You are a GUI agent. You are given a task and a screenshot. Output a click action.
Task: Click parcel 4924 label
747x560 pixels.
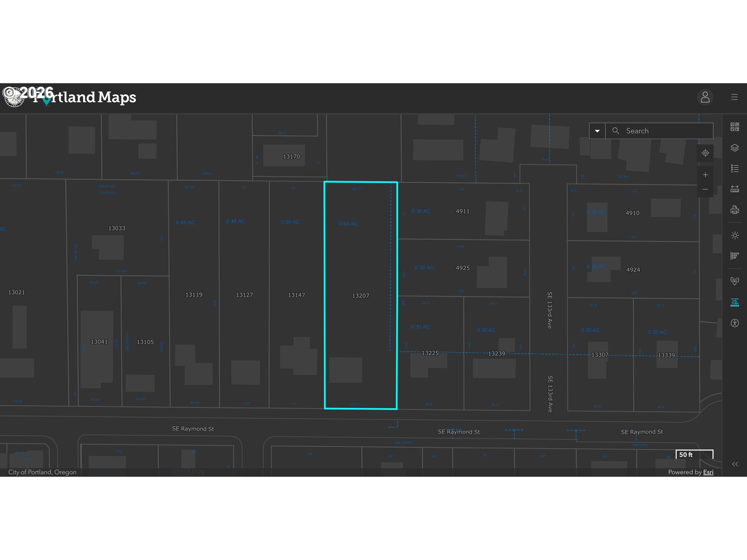pos(633,270)
